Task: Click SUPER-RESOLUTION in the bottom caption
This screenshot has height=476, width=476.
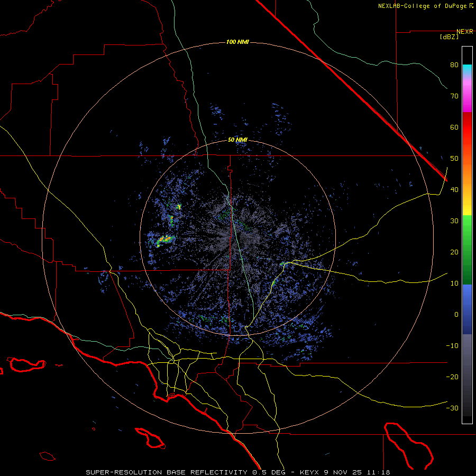Action: 124,472
